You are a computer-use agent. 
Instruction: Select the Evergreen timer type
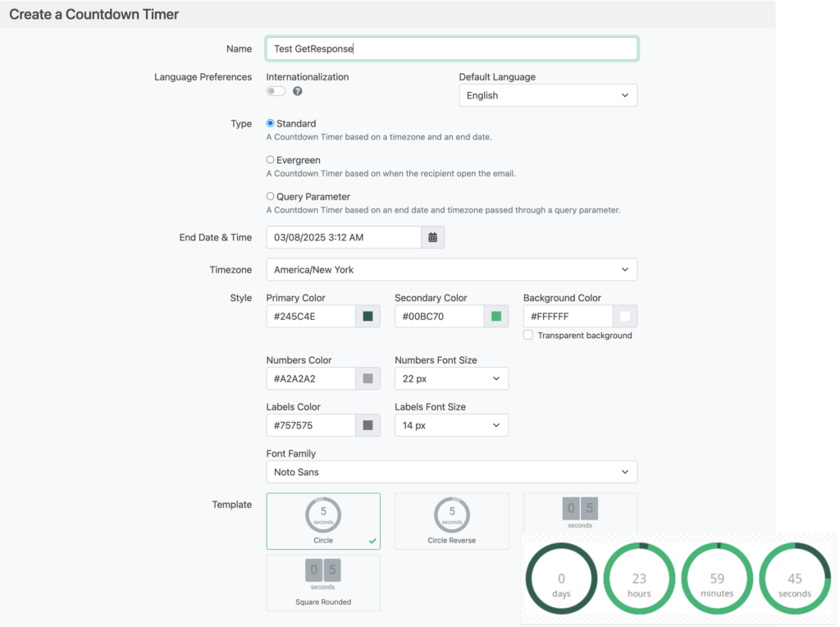click(270, 160)
